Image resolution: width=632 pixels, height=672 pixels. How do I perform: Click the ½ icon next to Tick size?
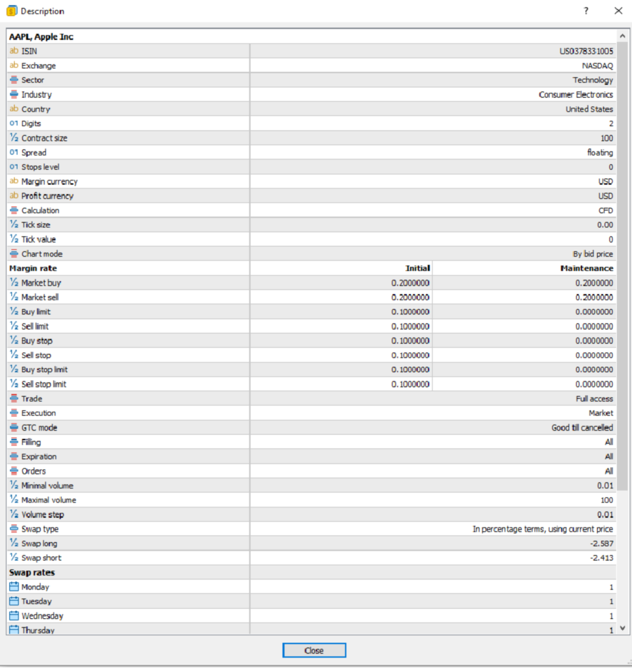14,224
